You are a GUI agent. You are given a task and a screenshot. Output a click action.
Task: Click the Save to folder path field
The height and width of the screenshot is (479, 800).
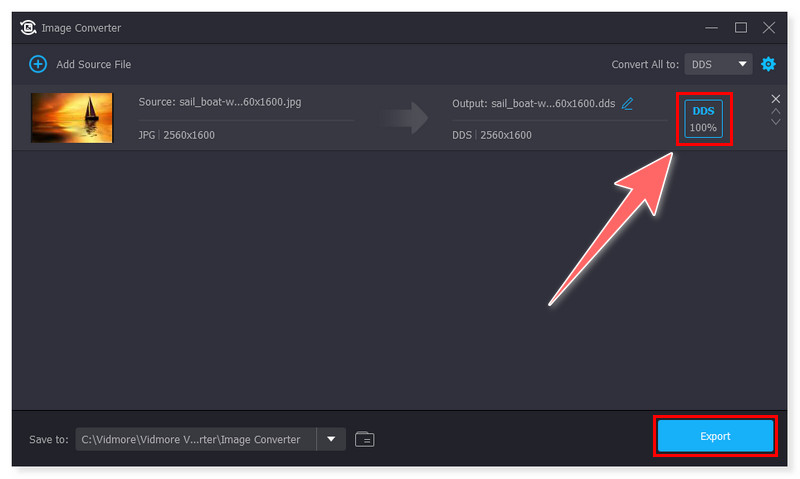coord(196,439)
